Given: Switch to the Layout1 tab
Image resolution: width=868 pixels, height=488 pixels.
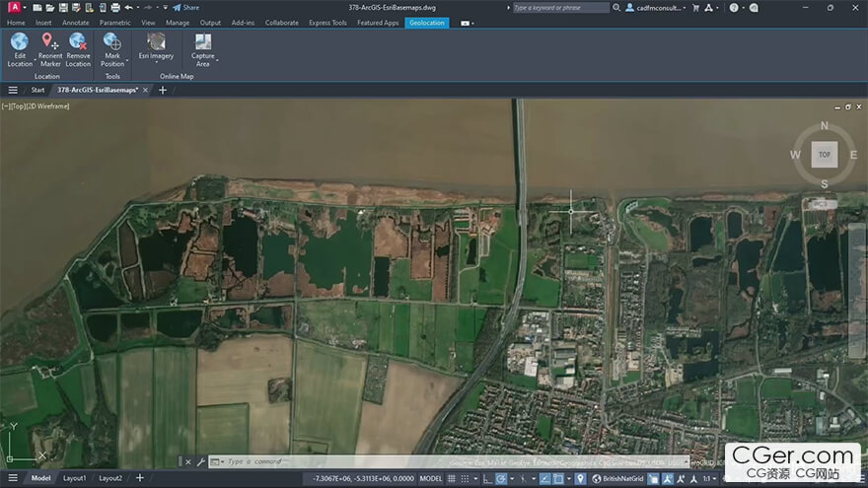Looking at the screenshot, I should point(74,478).
